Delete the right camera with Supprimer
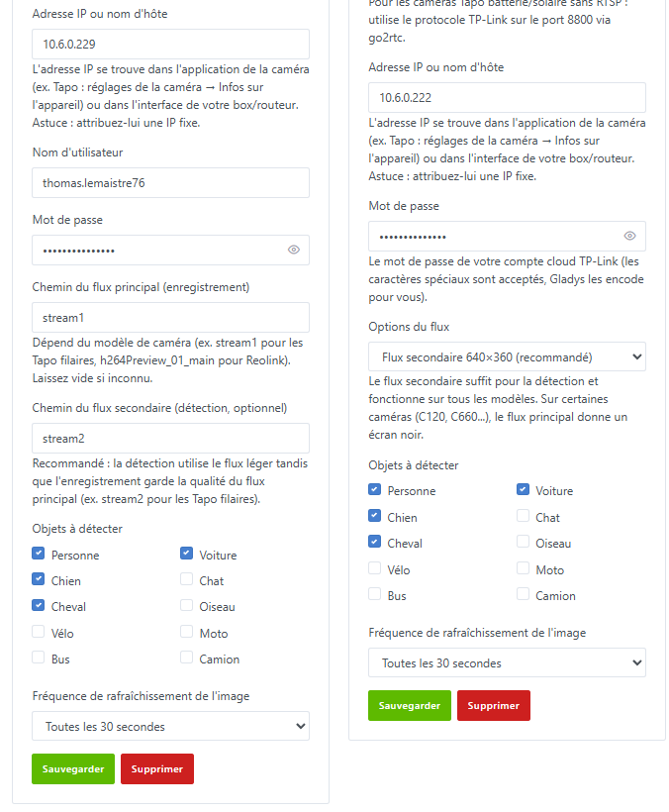The height and width of the screenshot is (812, 669). tap(494, 705)
